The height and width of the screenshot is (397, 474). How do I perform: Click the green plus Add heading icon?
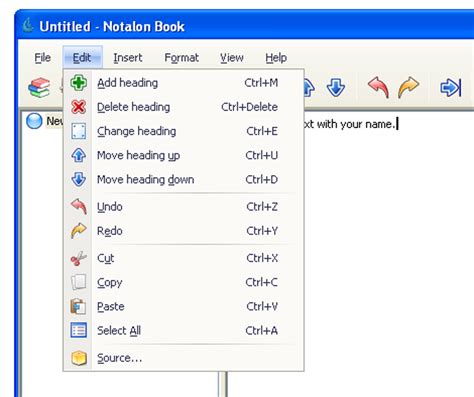pos(79,83)
